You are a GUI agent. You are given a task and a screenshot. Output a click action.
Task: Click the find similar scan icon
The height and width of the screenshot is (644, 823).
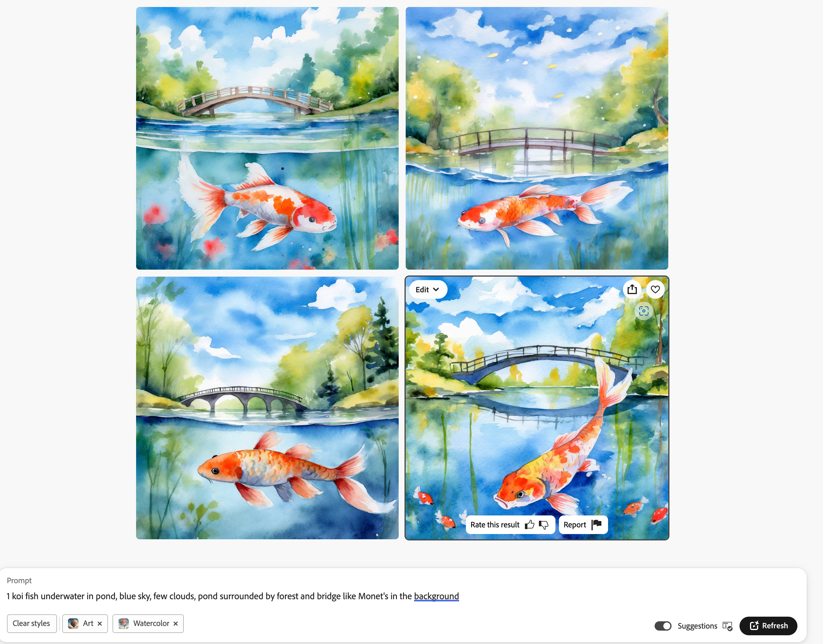pyautogui.click(x=644, y=311)
